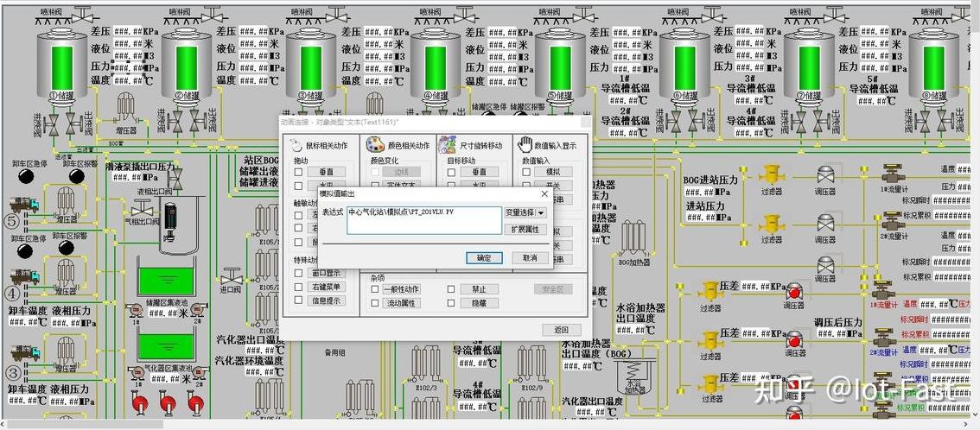The width and height of the screenshot is (980, 430).
Task: Click the tanker truck icon labeled ⑤
Action: click(24, 204)
